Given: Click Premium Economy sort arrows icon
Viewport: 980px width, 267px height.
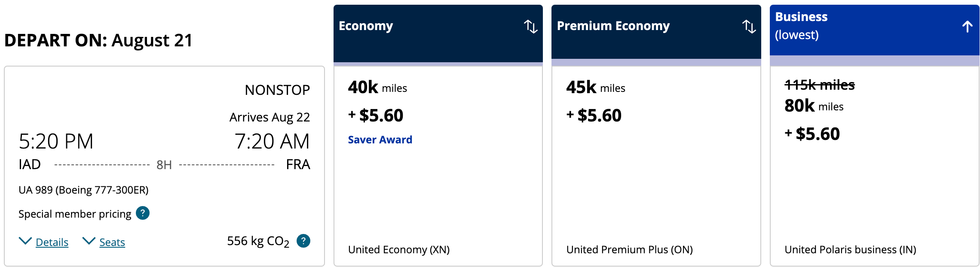Looking at the screenshot, I should 749,27.
